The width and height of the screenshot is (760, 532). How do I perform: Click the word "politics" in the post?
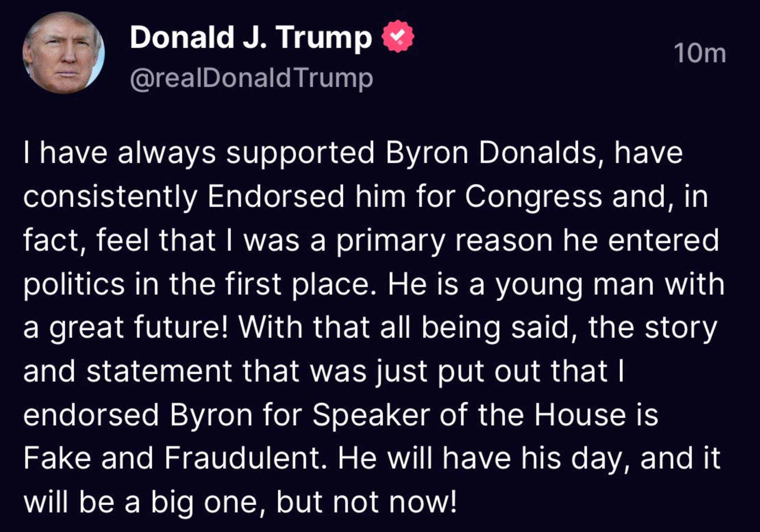point(74,284)
